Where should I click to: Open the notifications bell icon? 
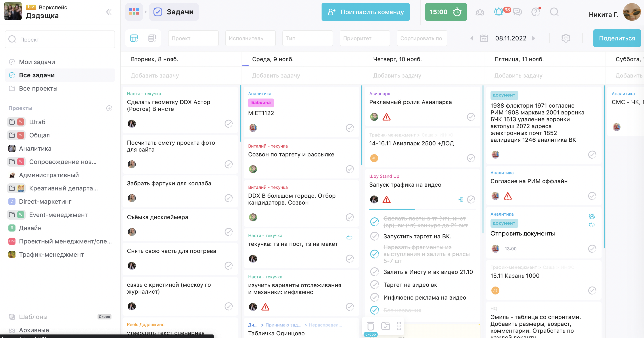(x=498, y=12)
